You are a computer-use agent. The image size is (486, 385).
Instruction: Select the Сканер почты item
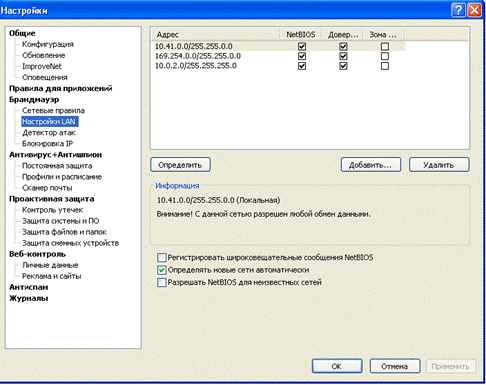coord(47,187)
